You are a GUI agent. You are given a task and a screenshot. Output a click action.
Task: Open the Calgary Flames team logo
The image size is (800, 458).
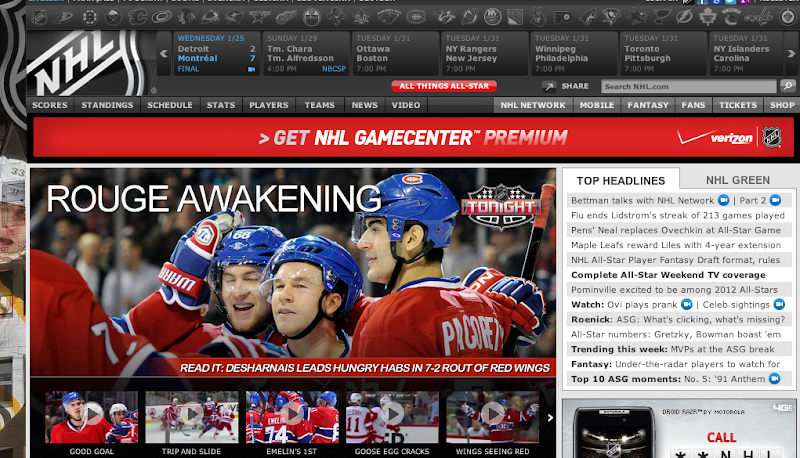point(138,17)
